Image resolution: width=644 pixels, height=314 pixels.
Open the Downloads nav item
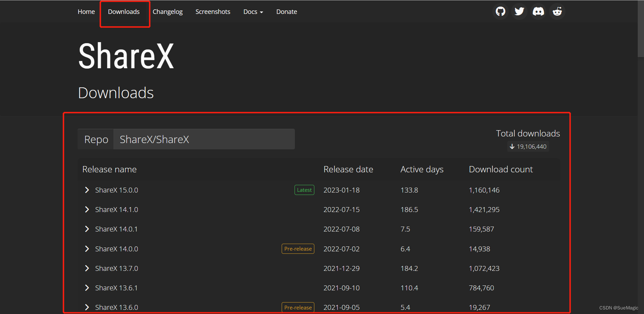124,12
